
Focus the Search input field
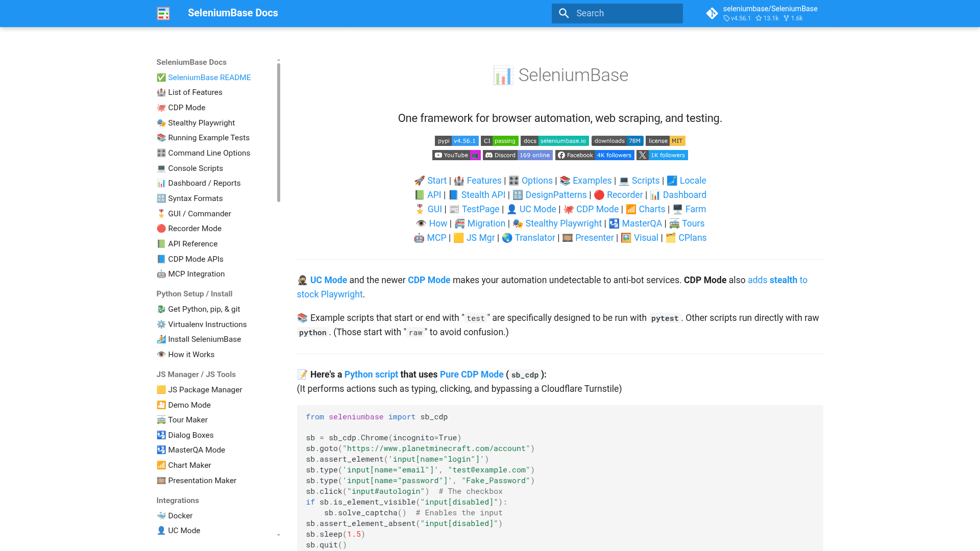click(x=617, y=13)
